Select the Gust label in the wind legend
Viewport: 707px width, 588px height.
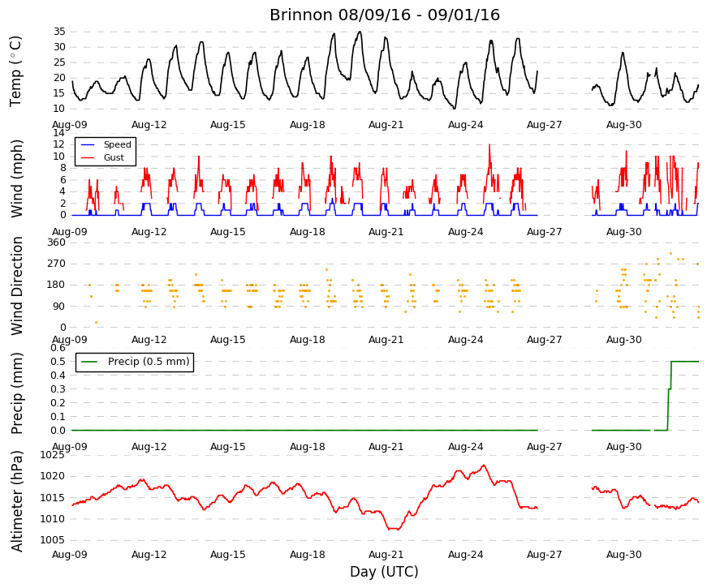[x=114, y=157]
